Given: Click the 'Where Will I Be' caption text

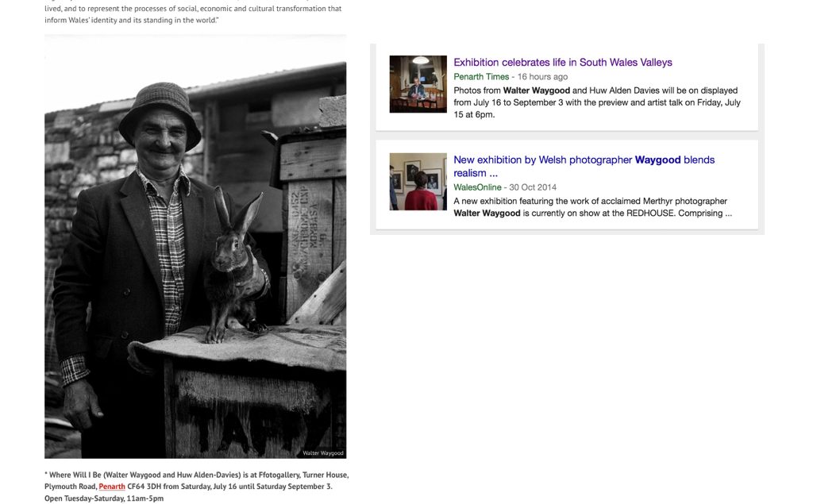Looking at the screenshot, I should [197, 481].
